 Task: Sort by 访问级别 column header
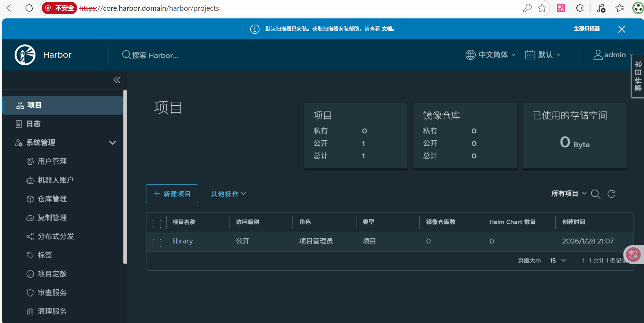(x=248, y=222)
